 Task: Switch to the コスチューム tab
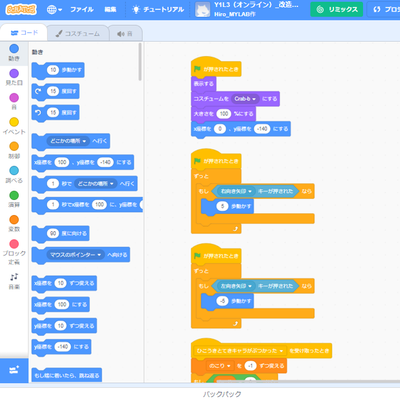point(78,34)
